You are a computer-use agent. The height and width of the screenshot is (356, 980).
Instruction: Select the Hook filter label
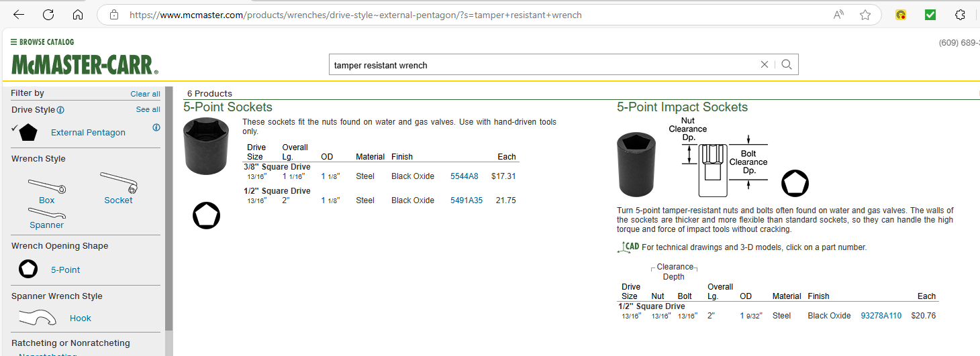pos(80,318)
